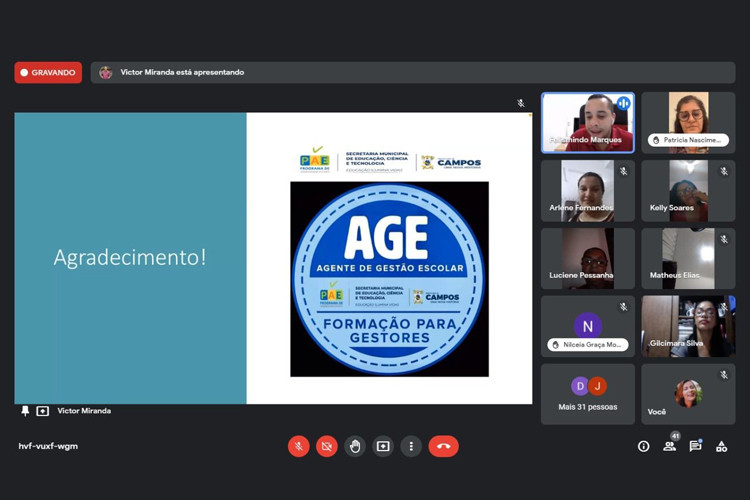Viewport: 750px width, 500px height.
Task: Click the muted mic icon on Arlene's tile
Action: click(624, 171)
